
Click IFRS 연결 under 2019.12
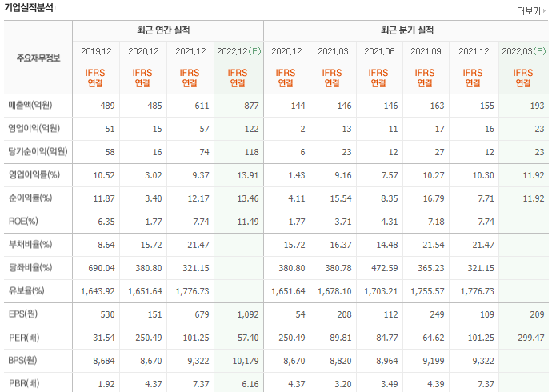(x=95, y=78)
